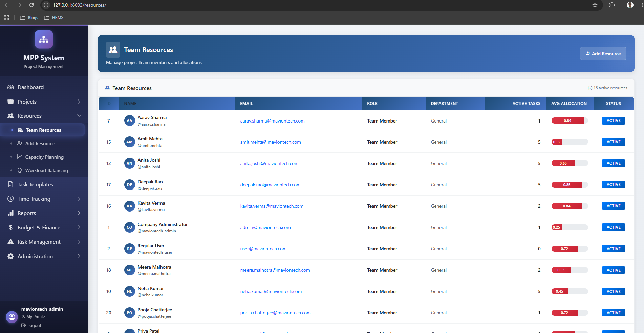Open aarav.sharma@maviontech.com email link
644x333 pixels.
click(x=272, y=121)
